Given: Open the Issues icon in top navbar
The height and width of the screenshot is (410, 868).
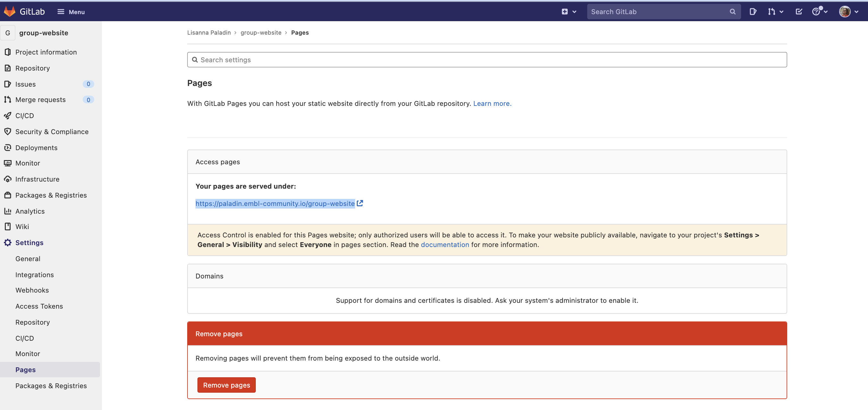Looking at the screenshot, I should pos(753,12).
